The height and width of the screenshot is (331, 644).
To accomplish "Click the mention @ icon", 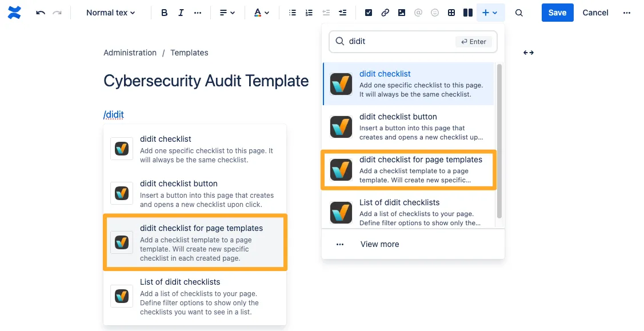I will 418,13.
